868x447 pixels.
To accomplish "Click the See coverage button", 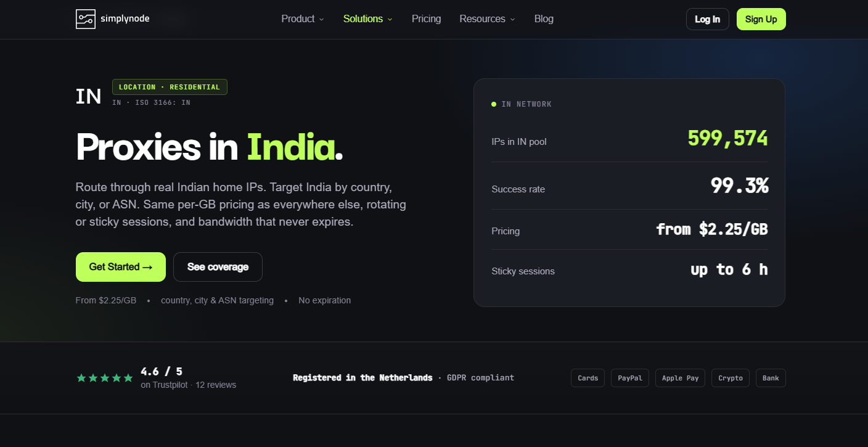I will click(218, 267).
